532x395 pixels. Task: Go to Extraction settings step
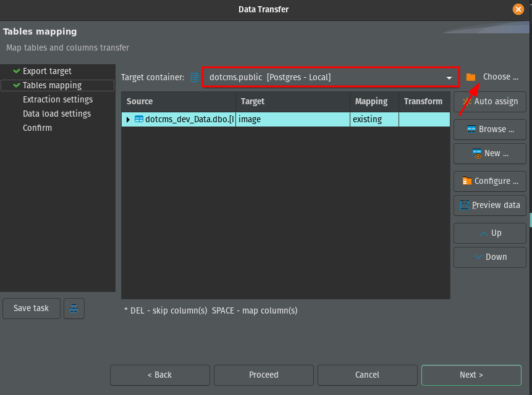tap(57, 99)
